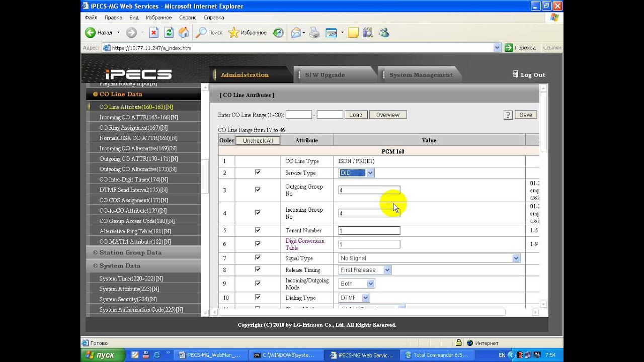Open DTMF Send Interval(175) link
This screenshot has width=644, height=362.
133,190
